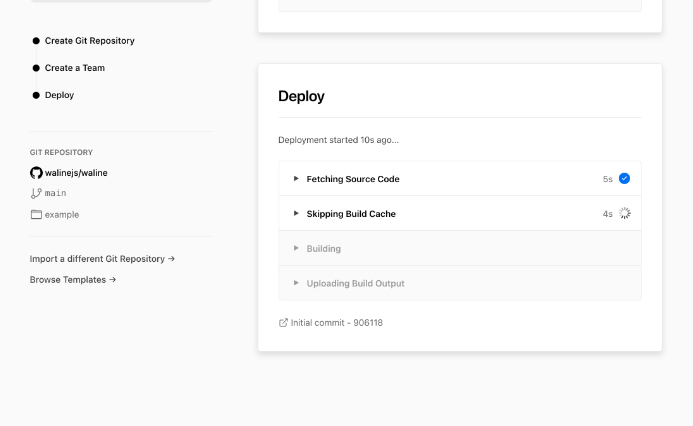Click the blue checkmark on Fetching Source Code
The height and width of the screenshot is (426, 693).
tap(625, 179)
